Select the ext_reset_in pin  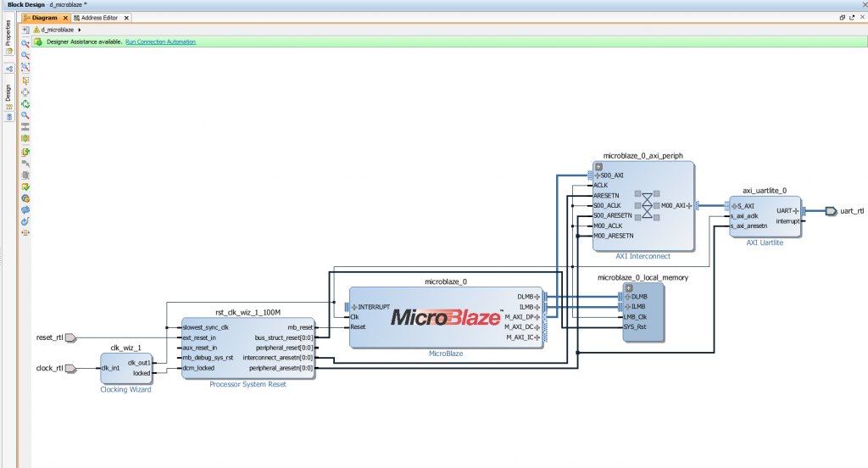pyautogui.click(x=199, y=337)
